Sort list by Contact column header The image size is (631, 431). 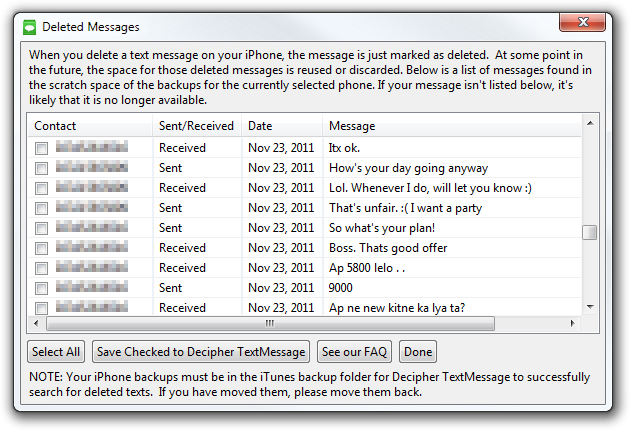click(90, 126)
